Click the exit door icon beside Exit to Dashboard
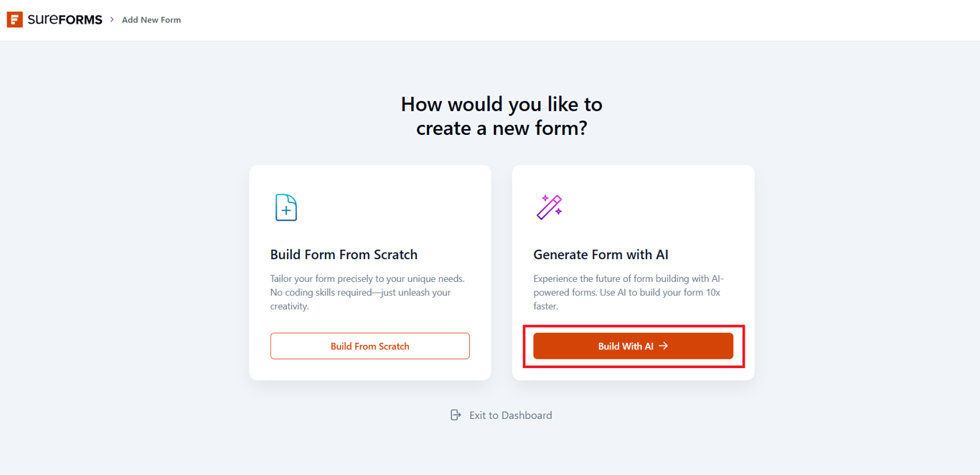980x475 pixels. [x=456, y=415]
